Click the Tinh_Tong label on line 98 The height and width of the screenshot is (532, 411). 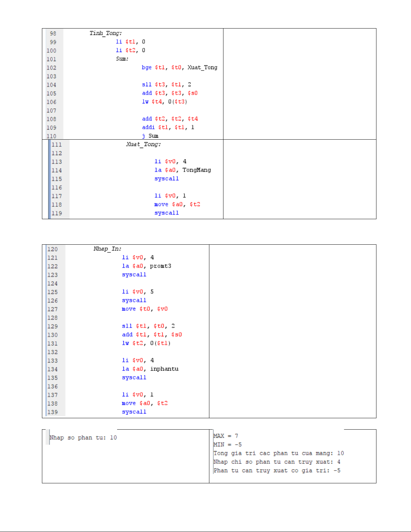coord(105,33)
